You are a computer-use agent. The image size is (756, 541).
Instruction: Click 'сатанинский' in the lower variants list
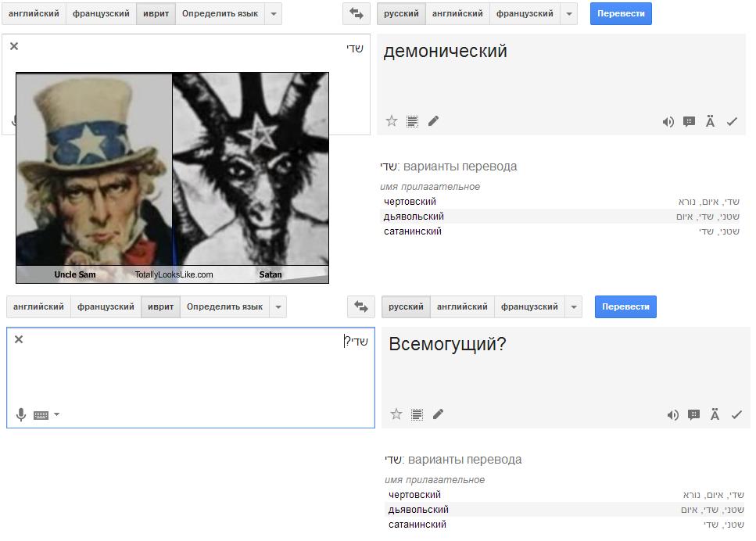pyautogui.click(x=417, y=525)
